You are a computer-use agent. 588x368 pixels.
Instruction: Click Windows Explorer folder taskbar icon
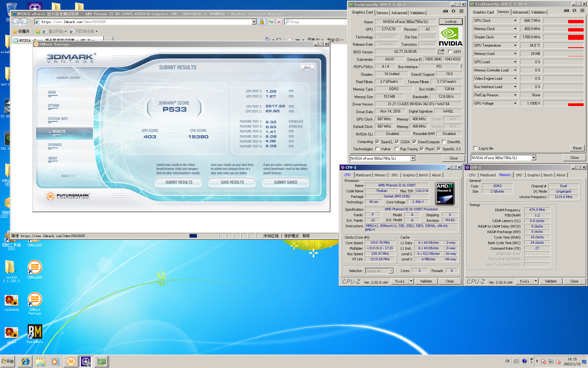click(x=40, y=362)
